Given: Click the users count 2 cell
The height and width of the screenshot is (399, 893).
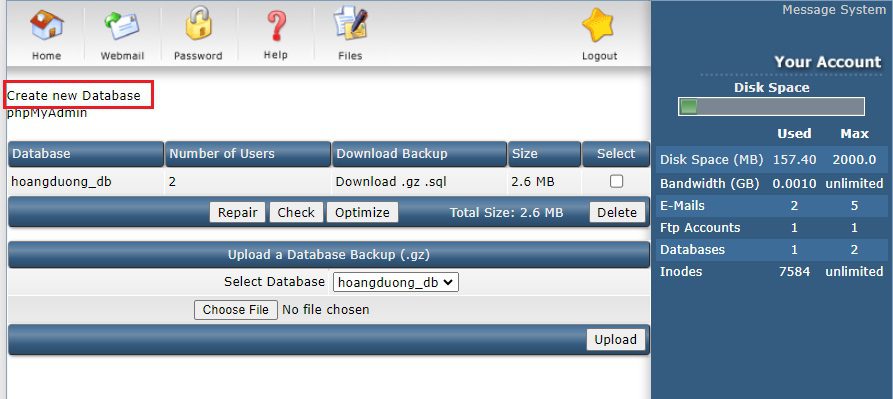Looking at the screenshot, I should 172,182.
